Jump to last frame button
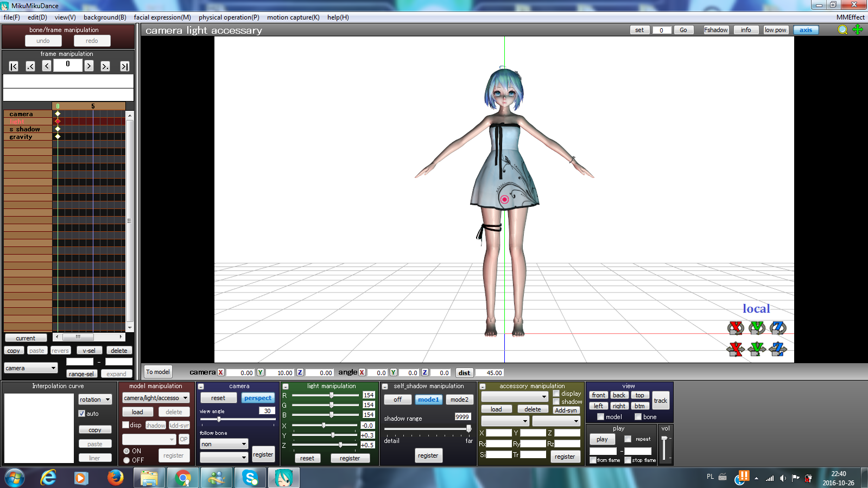This screenshot has height=488, width=868. (x=125, y=66)
